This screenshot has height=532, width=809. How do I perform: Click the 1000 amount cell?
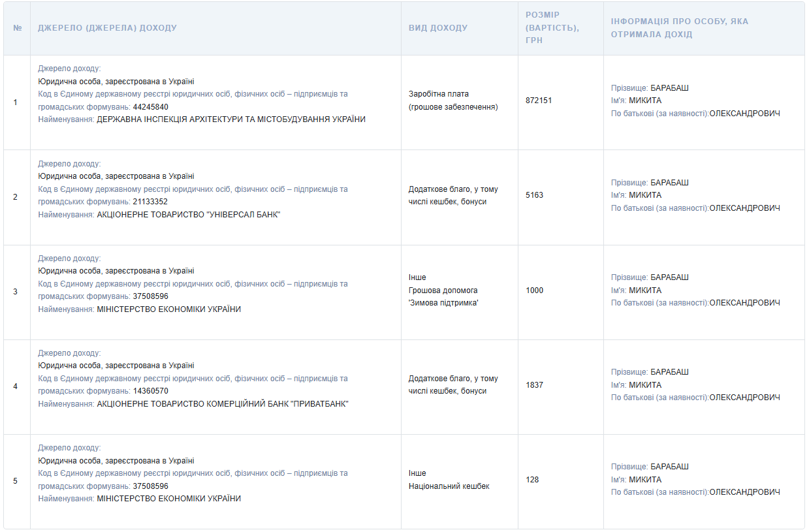[534, 290]
